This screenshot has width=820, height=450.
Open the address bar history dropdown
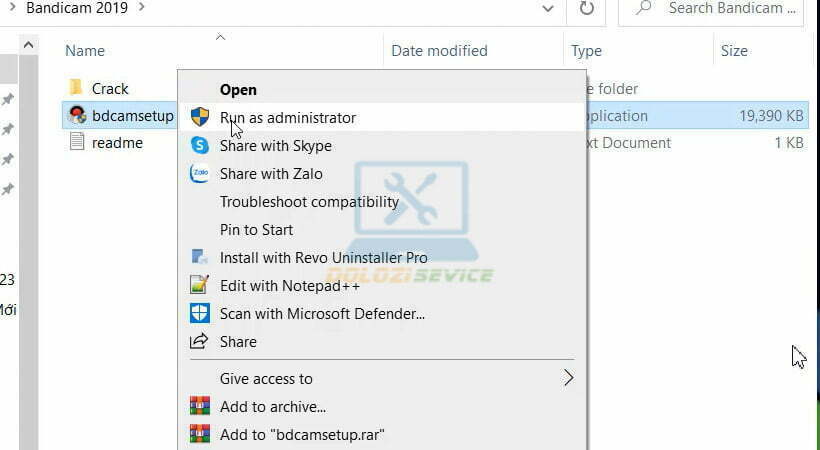tap(548, 9)
